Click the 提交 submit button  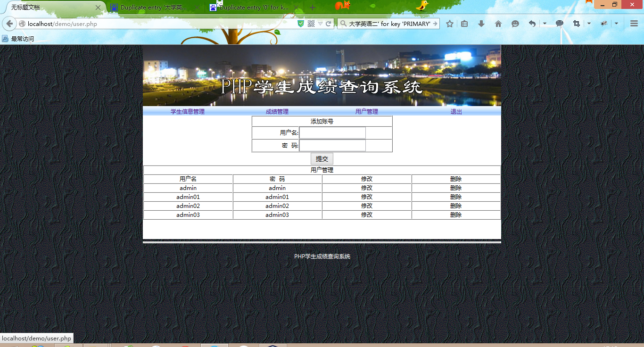tap(322, 158)
